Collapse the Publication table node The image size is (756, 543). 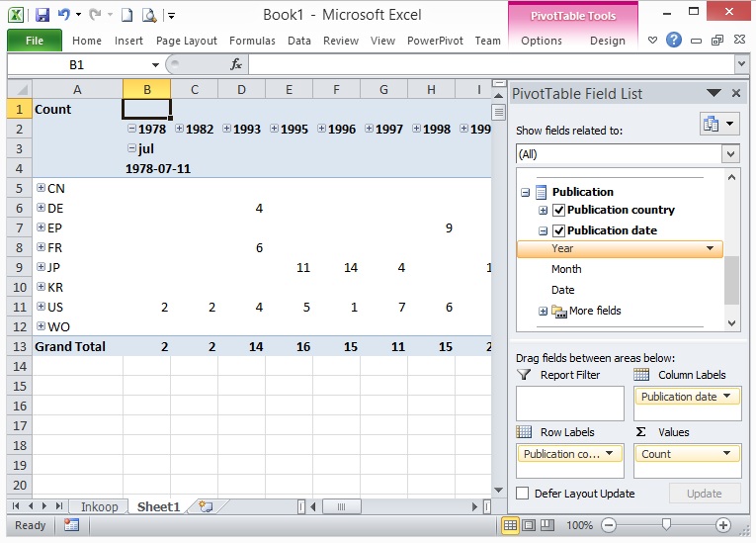click(525, 193)
